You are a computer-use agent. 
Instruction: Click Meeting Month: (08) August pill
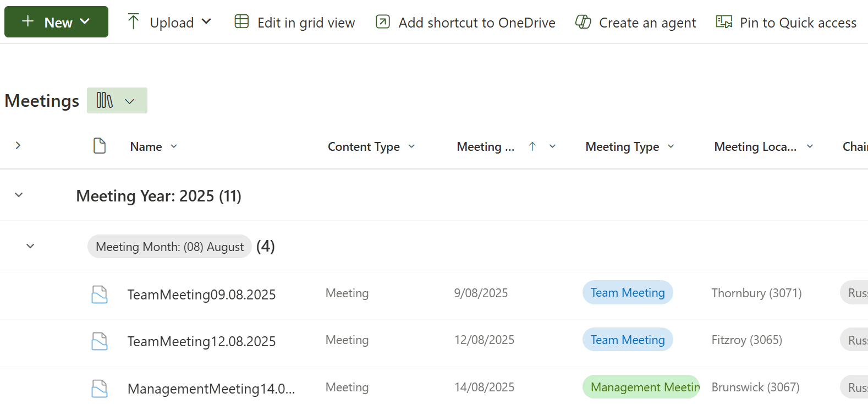click(169, 247)
